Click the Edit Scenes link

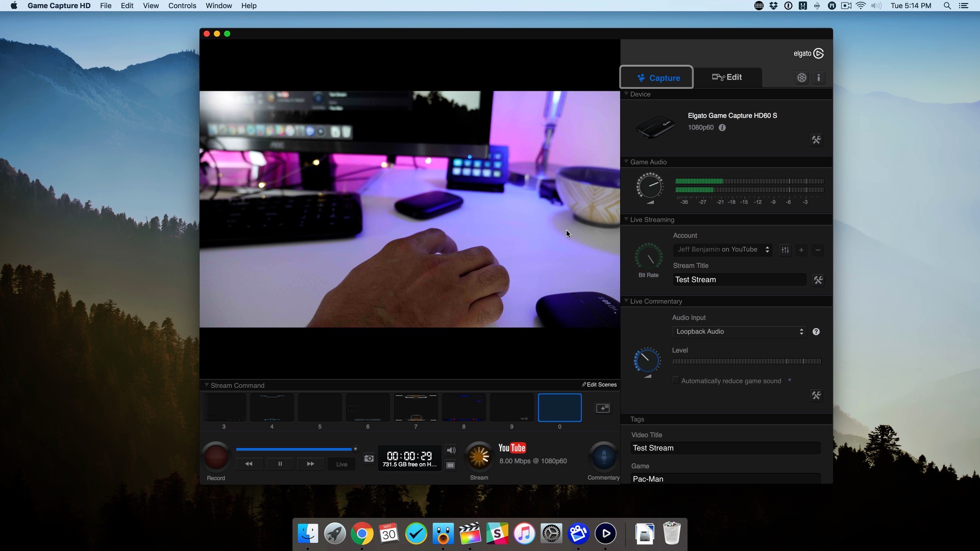(599, 385)
